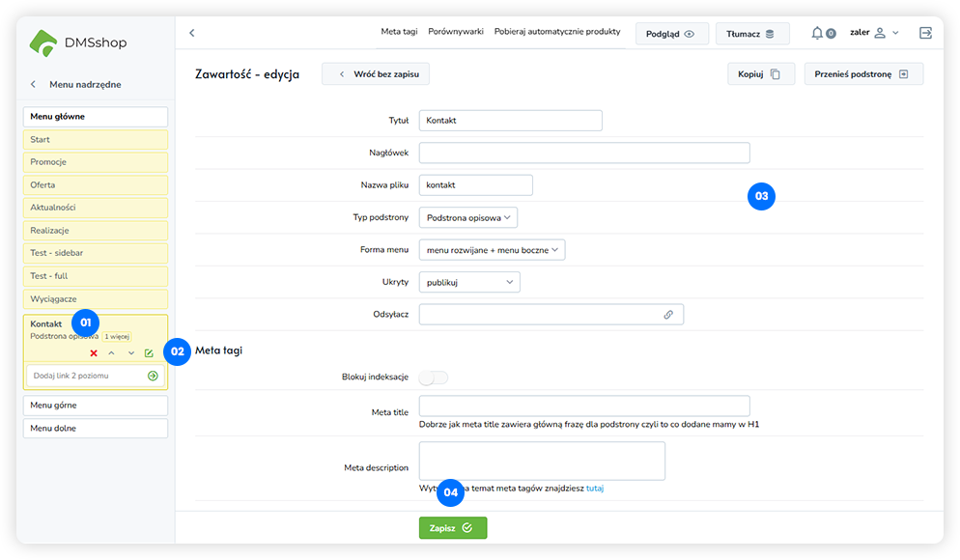960x560 pixels.
Task: Follow the tutaj meta tags link
Action: coord(595,489)
